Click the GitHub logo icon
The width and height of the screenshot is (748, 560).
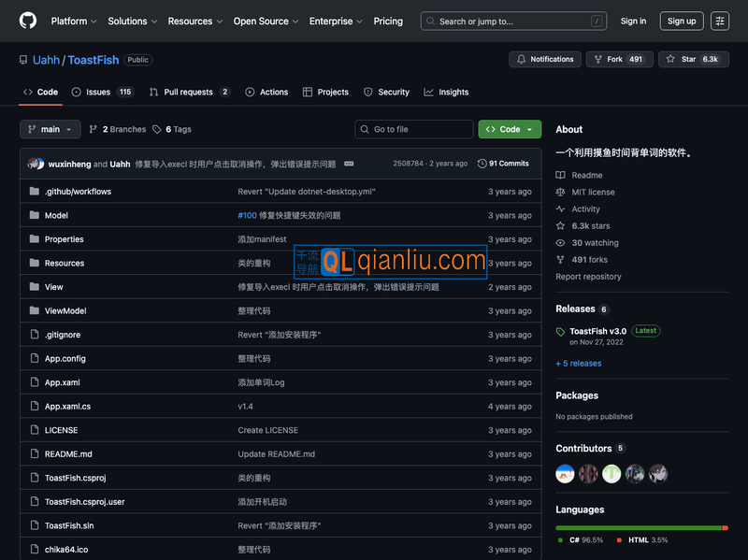pos(28,21)
